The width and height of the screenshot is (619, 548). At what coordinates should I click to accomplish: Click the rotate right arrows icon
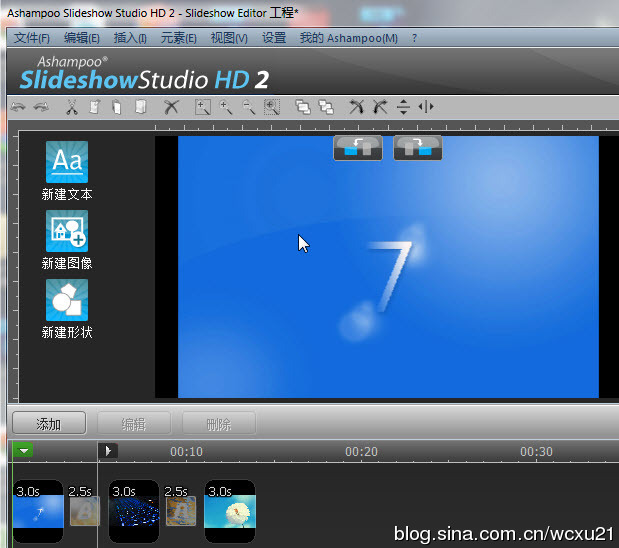click(380, 107)
